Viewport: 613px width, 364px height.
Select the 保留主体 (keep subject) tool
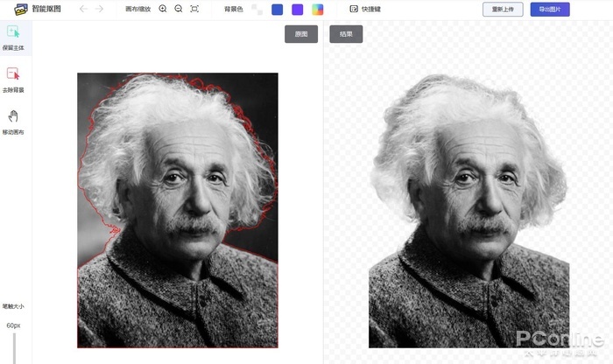tap(14, 36)
